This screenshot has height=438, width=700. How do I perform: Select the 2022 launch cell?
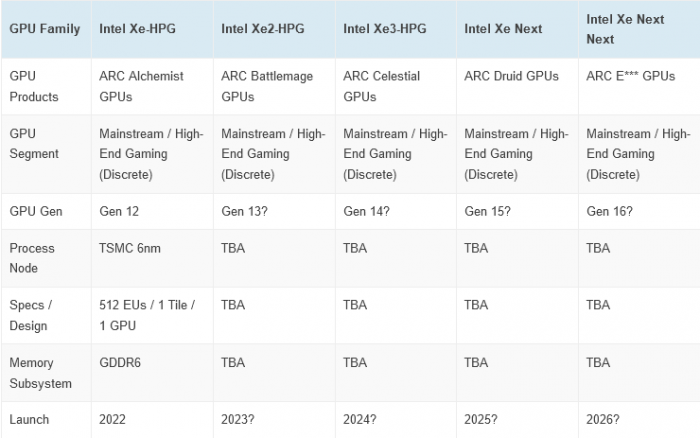click(x=115, y=420)
